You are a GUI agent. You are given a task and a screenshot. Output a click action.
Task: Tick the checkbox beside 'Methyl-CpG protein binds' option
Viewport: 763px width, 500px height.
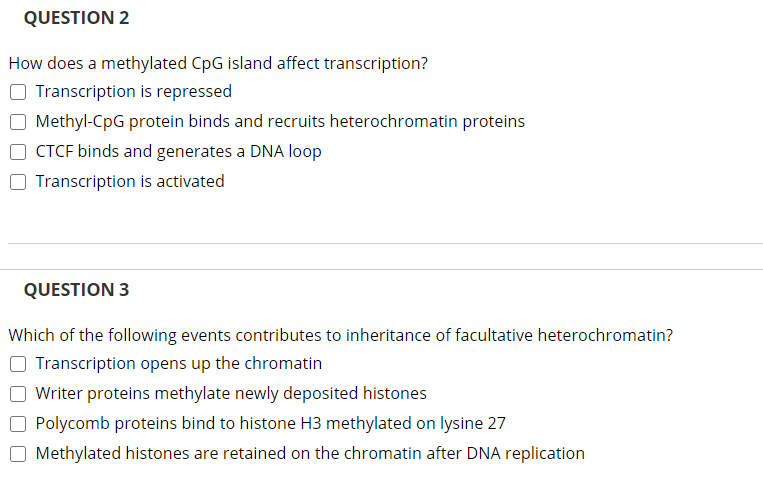(18, 122)
